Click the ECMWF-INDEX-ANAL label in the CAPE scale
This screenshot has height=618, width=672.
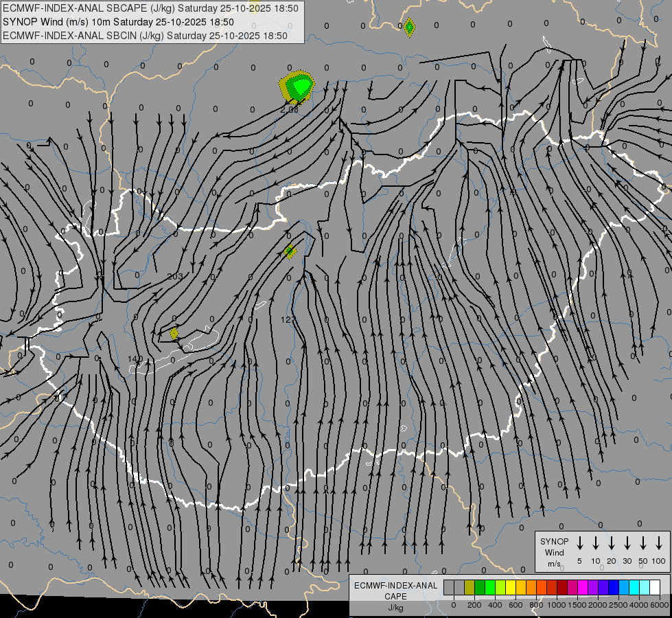point(395,586)
